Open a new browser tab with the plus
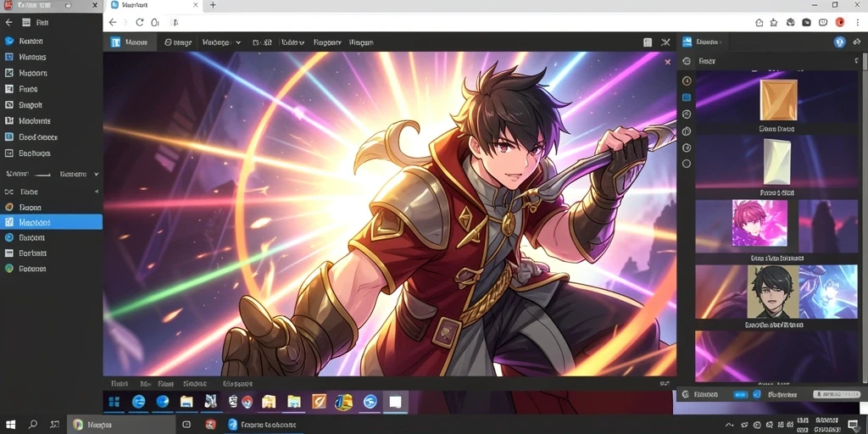This screenshot has height=434, width=868. (x=213, y=5)
